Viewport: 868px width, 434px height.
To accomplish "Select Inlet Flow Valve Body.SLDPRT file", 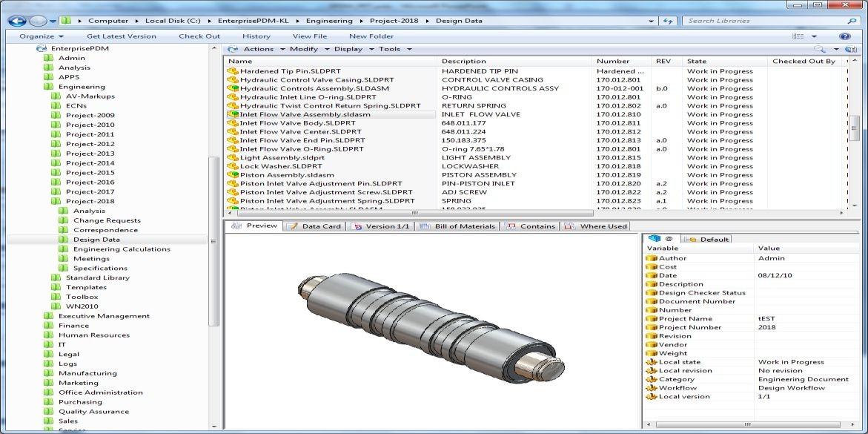I will tap(297, 123).
